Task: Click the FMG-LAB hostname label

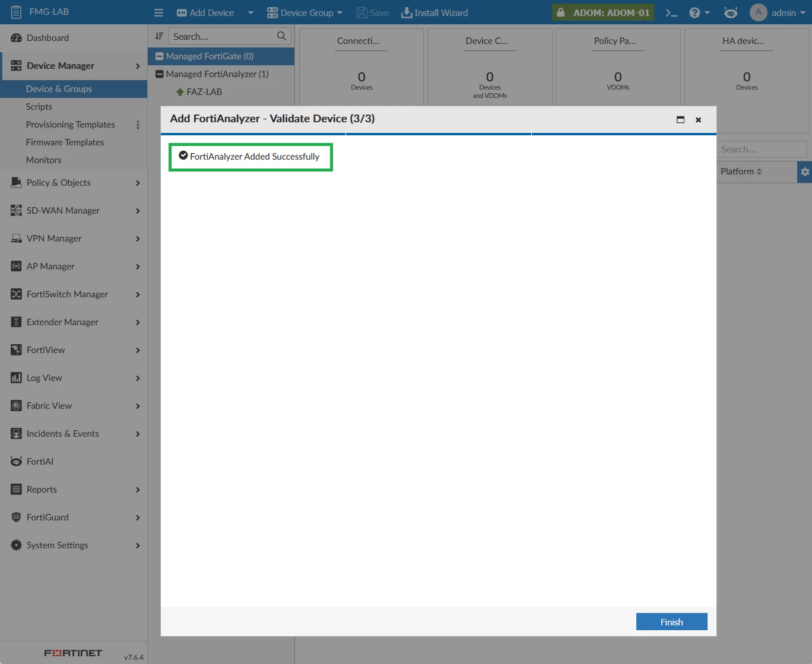Action: (x=49, y=12)
